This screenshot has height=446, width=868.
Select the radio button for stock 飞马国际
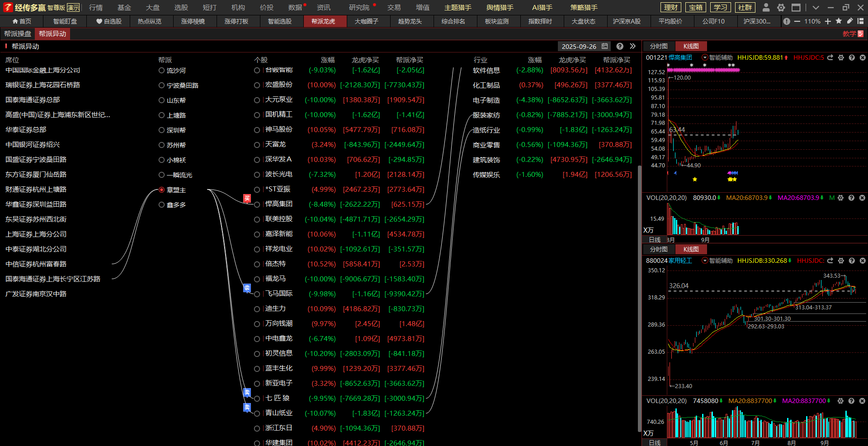[257, 294]
